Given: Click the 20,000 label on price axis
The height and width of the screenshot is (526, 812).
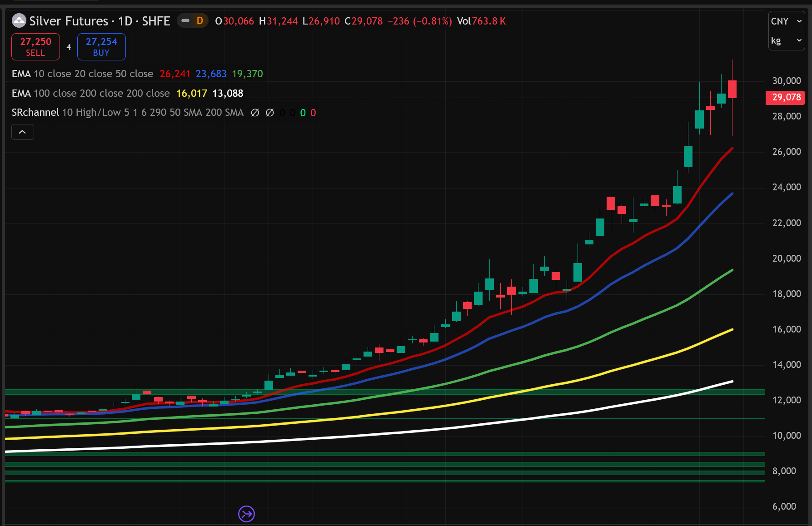Looking at the screenshot, I should tap(786, 258).
